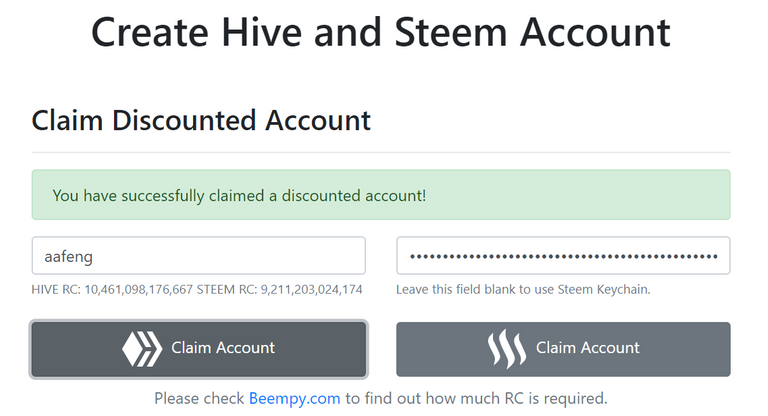Screen dimensions: 768x416
Task: Focus the masked private key field
Action: pyautogui.click(x=563, y=255)
